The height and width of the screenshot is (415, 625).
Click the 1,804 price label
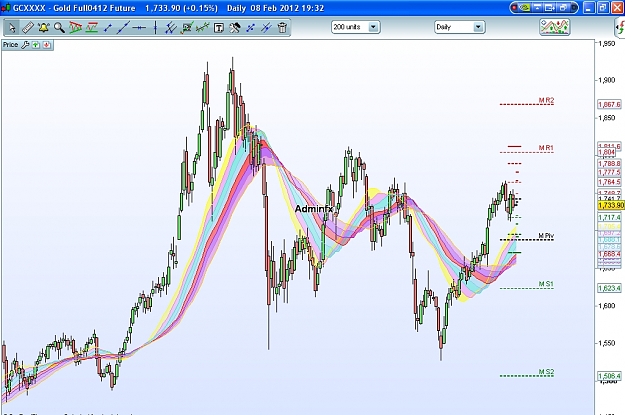[x=607, y=152]
